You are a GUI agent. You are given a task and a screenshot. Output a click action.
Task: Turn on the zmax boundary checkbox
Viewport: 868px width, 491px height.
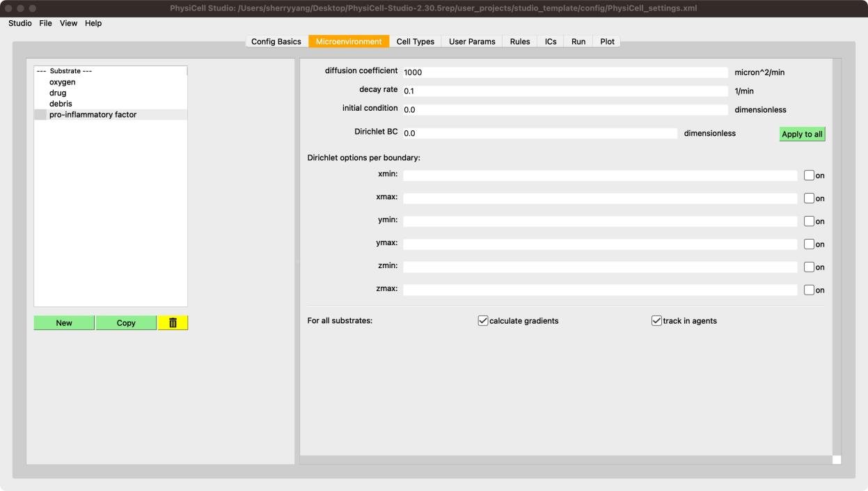(x=809, y=290)
